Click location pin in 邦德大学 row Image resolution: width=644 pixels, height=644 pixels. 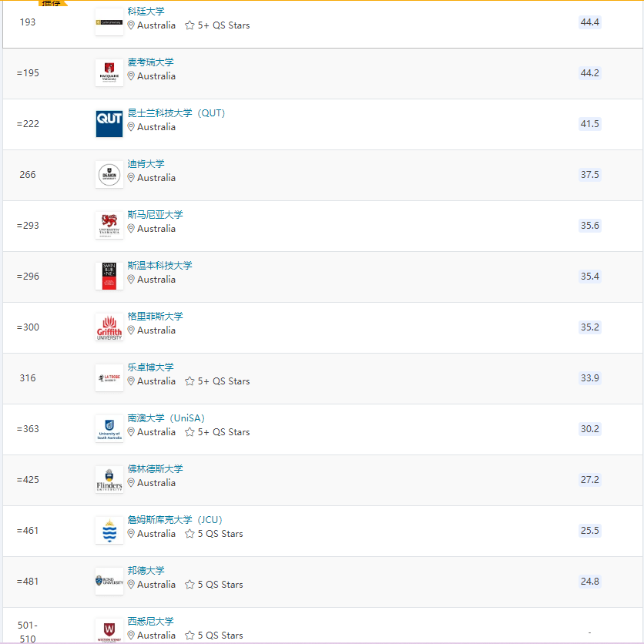pyautogui.click(x=131, y=585)
